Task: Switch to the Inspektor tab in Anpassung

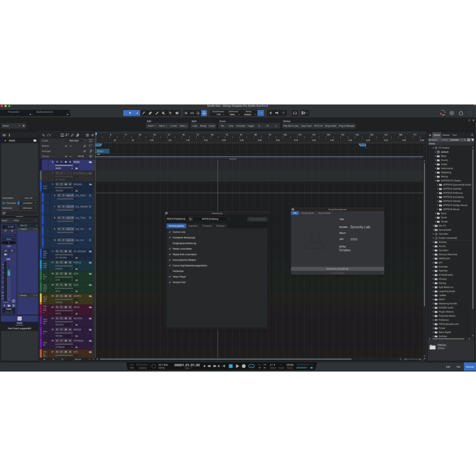Action: 193,226
